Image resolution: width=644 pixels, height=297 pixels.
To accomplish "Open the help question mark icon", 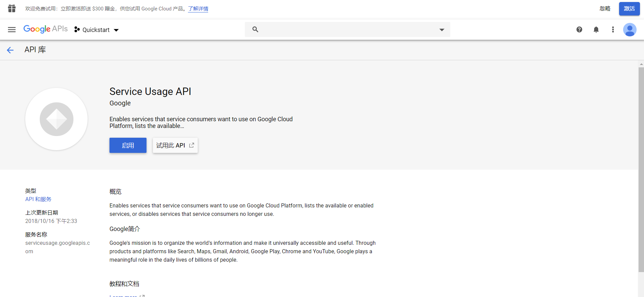I will (x=579, y=30).
